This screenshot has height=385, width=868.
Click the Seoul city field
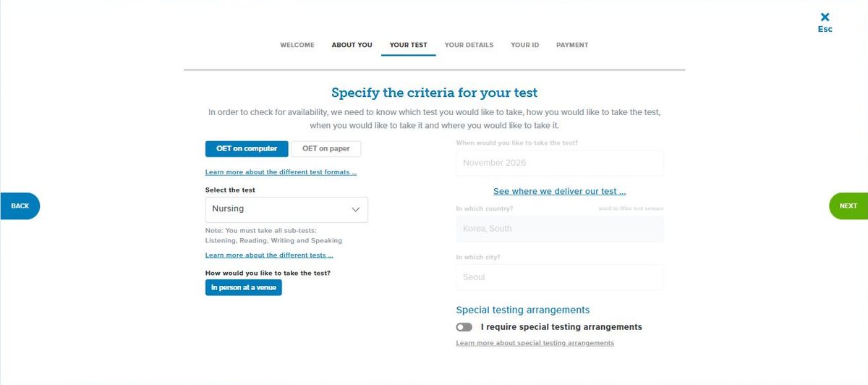(559, 277)
